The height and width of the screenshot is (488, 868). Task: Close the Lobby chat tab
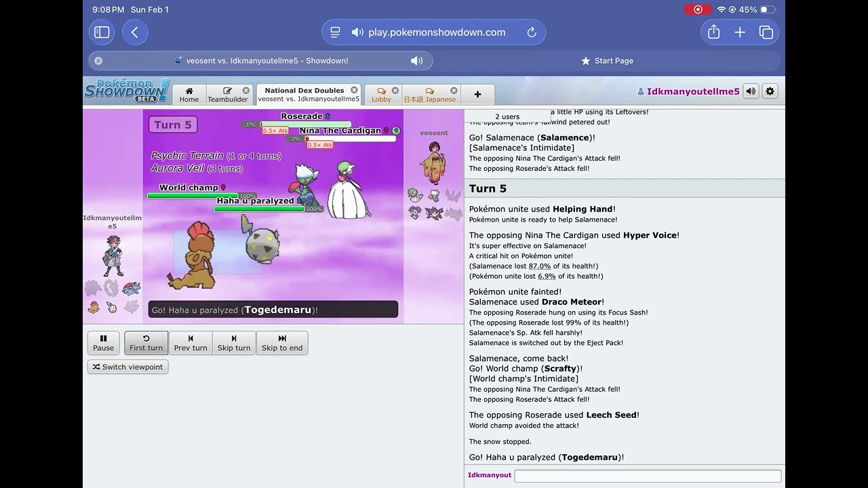tap(395, 90)
